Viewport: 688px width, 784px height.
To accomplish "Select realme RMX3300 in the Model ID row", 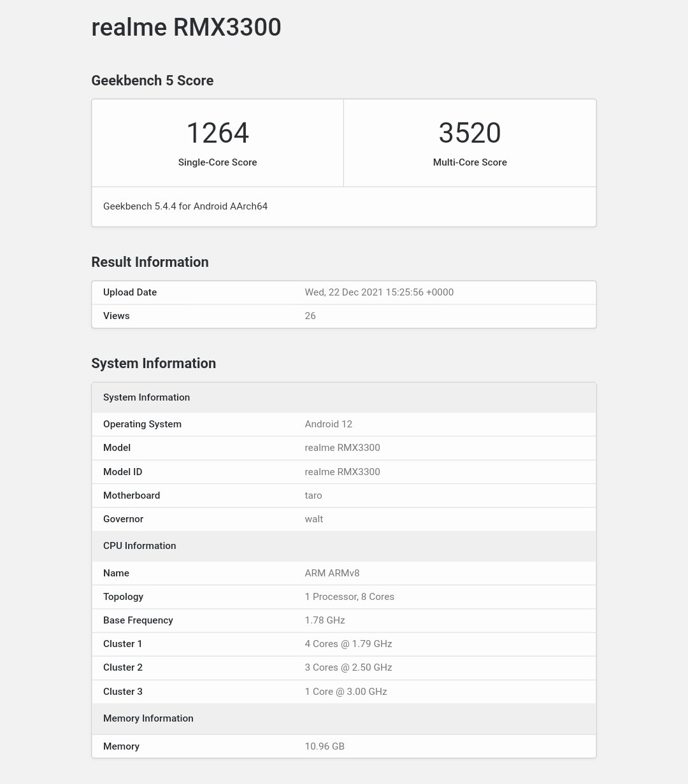I will (x=343, y=472).
